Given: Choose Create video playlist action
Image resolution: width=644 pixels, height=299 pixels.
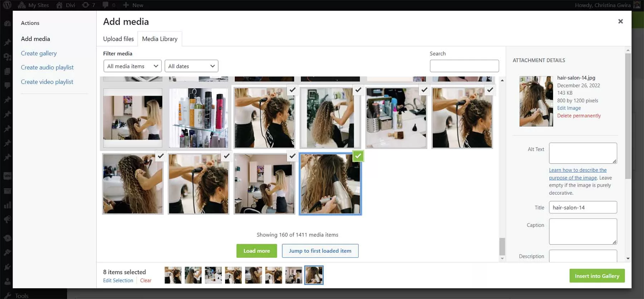Looking at the screenshot, I should pyautogui.click(x=47, y=82).
